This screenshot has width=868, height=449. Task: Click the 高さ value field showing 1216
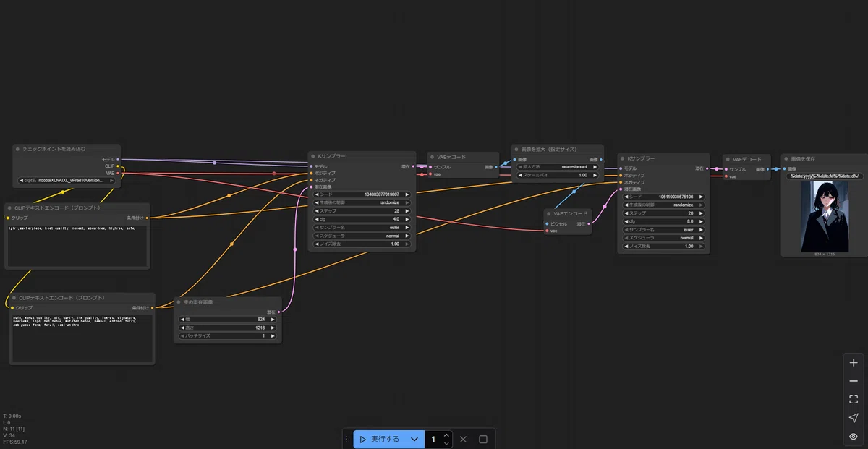(227, 328)
